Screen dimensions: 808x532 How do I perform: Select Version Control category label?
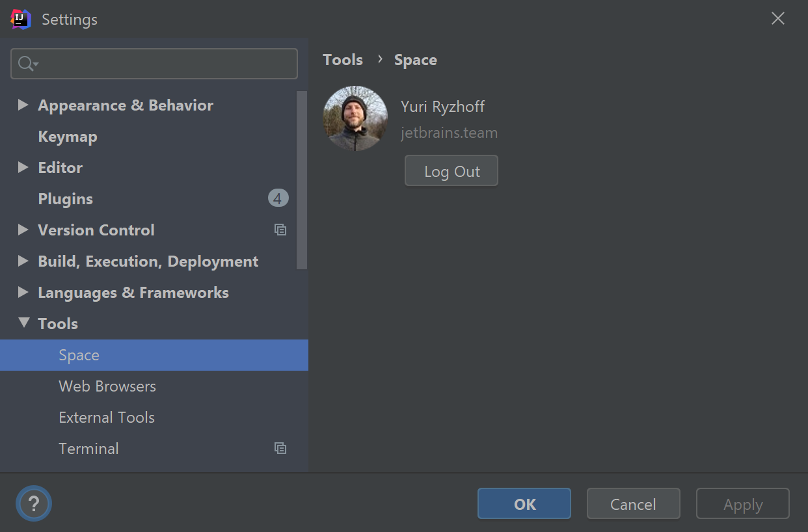96,230
